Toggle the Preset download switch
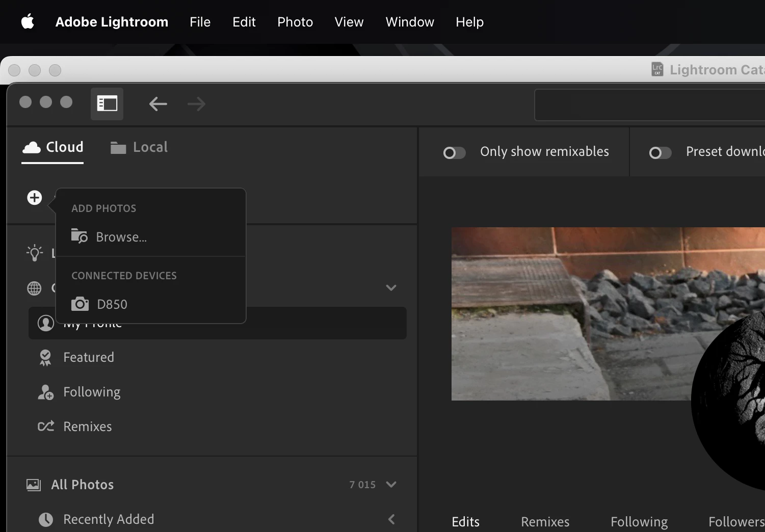The image size is (765, 532). tap(660, 153)
